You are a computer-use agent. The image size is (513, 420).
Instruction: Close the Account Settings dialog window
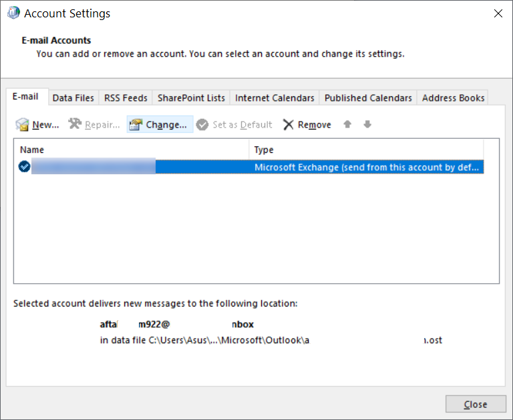498,13
